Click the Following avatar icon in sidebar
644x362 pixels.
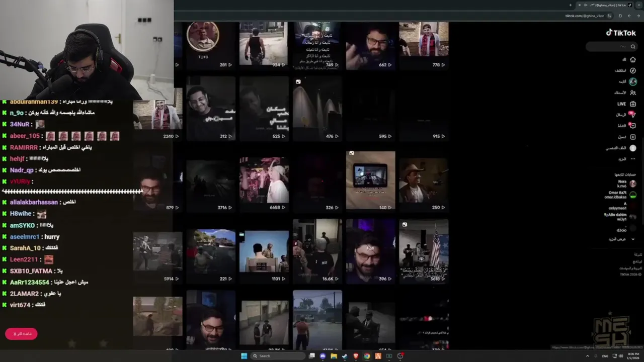[x=633, y=81]
